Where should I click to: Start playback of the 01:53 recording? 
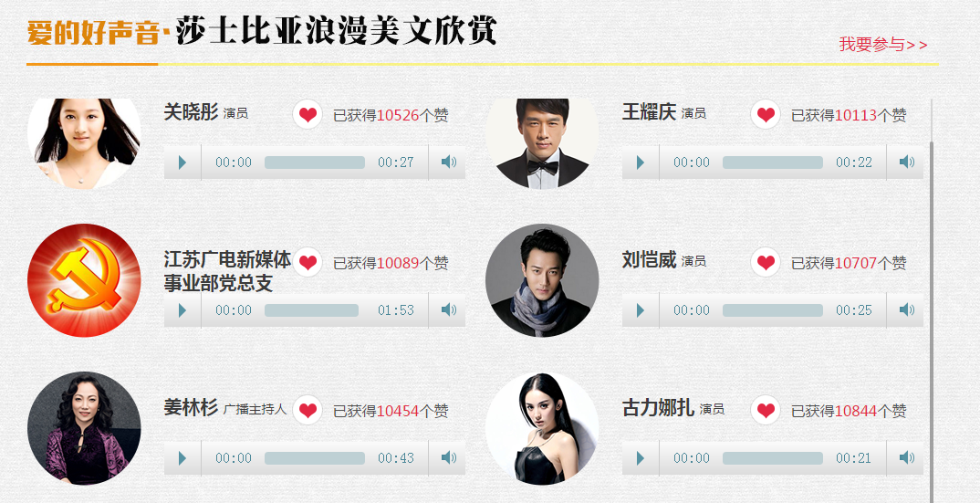(x=182, y=310)
